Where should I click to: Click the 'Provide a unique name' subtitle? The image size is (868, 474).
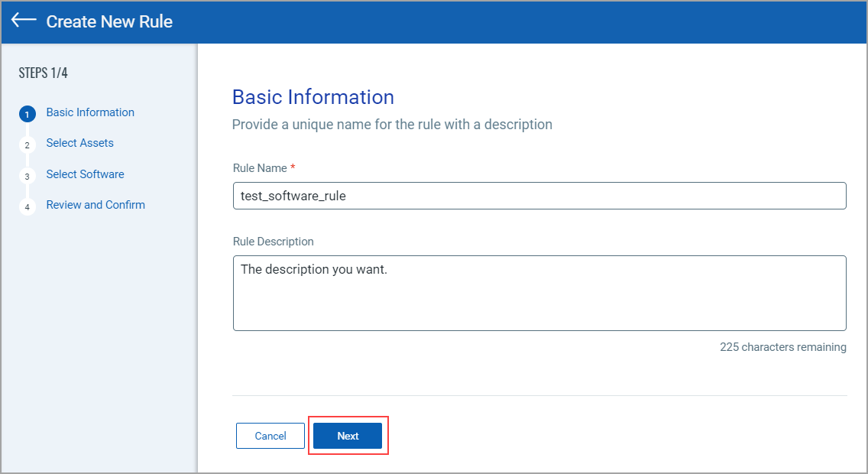coord(392,125)
